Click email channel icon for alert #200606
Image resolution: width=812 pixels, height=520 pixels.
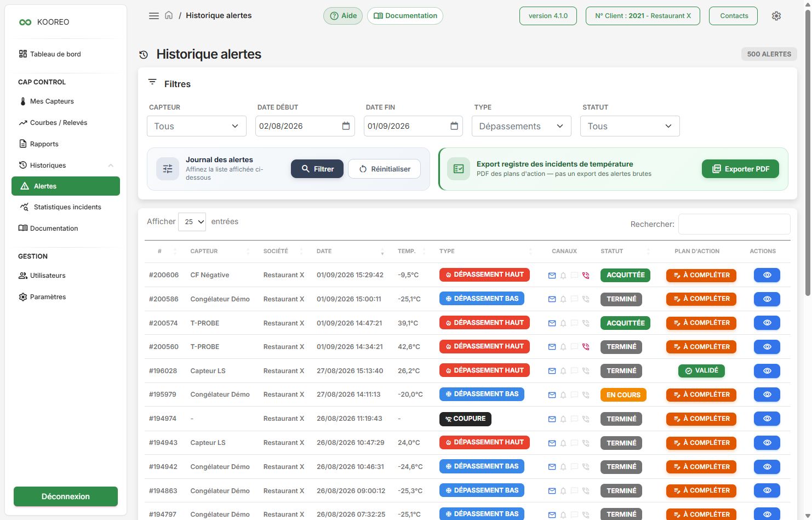[552, 276]
